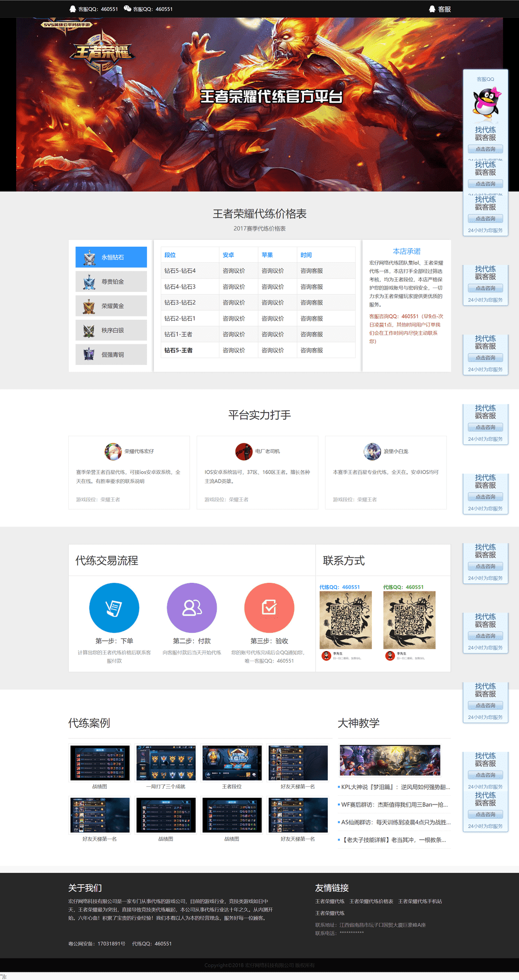519x980 pixels.
Task: Click the WeChat icon in the top bar
Action: click(x=127, y=9)
